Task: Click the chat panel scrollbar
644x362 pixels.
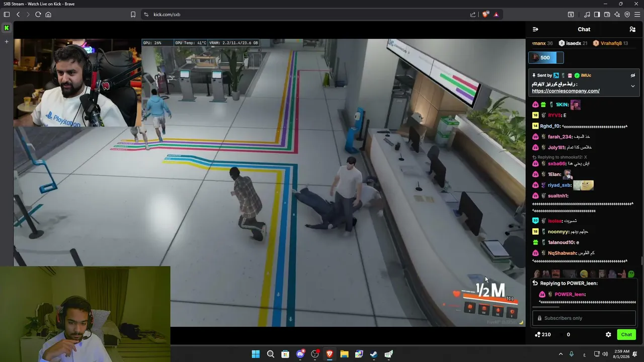Action: click(641, 261)
